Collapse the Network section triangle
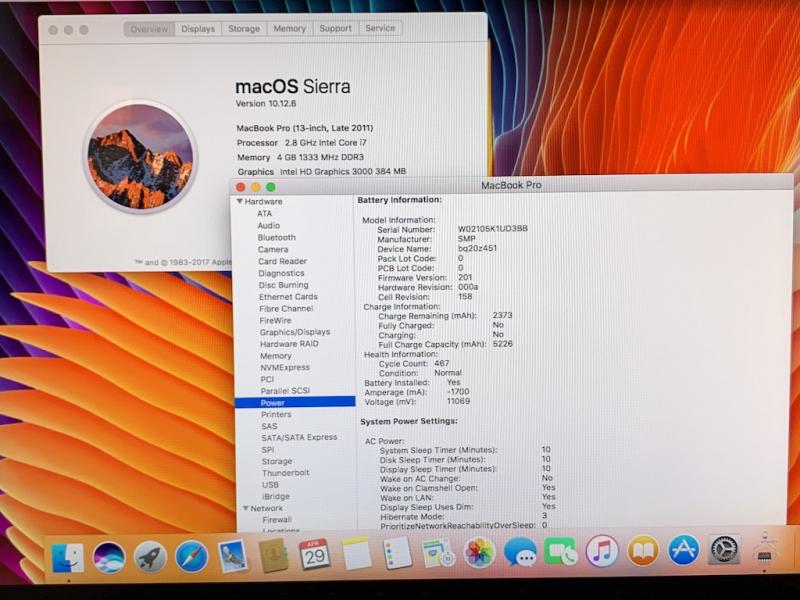Image resolution: width=800 pixels, height=600 pixels. click(x=241, y=508)
